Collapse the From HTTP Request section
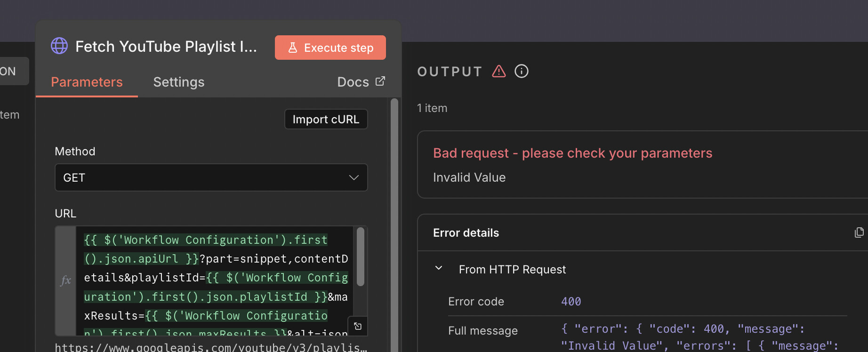This screenshot has width=868, height=352. [x=439, y=269]
